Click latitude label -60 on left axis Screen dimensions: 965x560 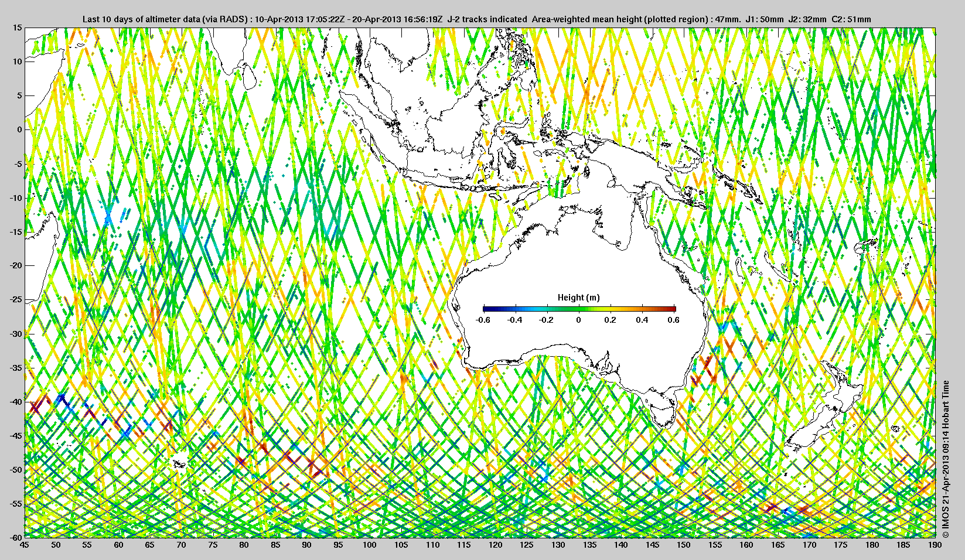16,537
